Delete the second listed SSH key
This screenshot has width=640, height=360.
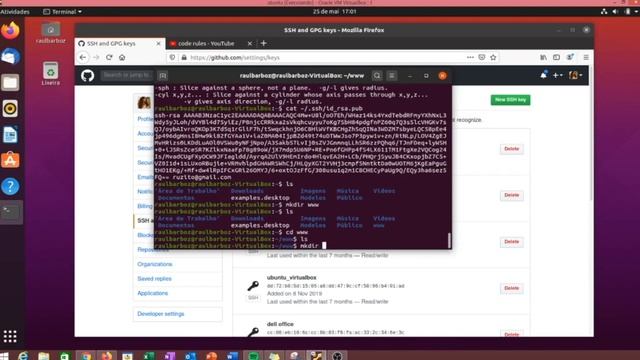(511, 195)
